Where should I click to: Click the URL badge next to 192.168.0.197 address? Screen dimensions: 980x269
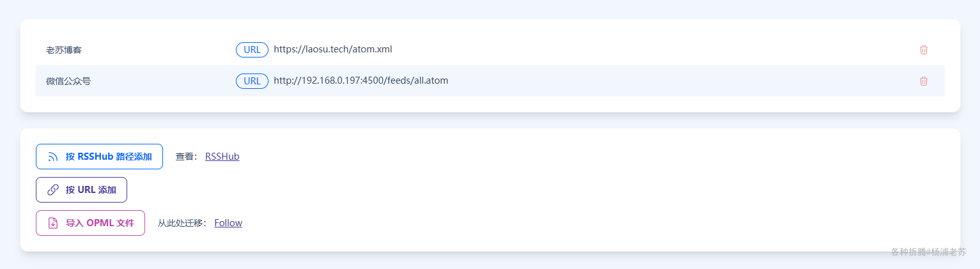pos(252,81)
